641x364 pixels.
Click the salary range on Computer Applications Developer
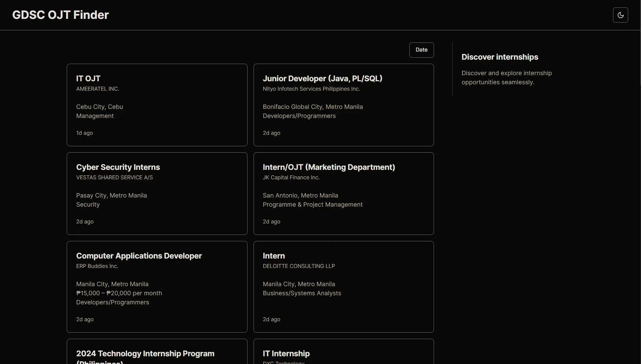pyautogui.click(x=119, y=293)
